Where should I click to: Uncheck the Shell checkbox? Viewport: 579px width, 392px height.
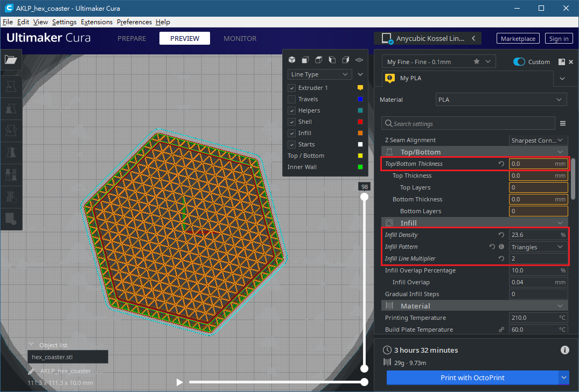pyautogui.click(x=292, y=122)
